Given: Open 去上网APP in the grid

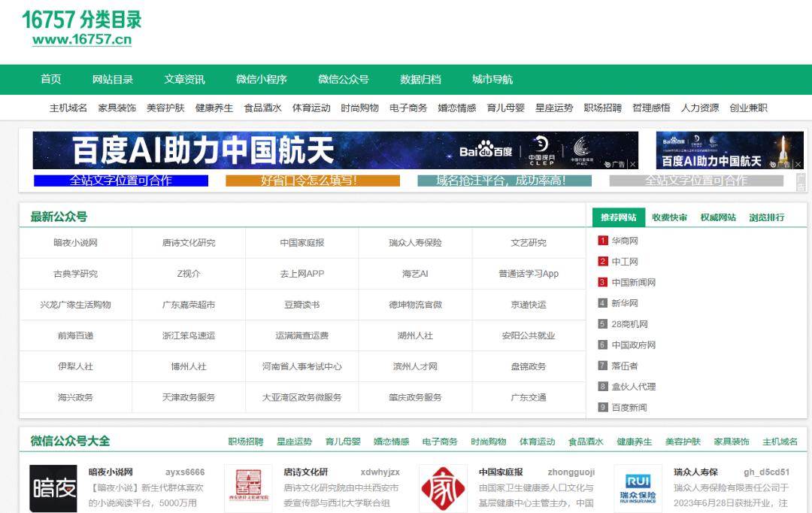Looking at the screenshot, I should [x=302, y=274].
